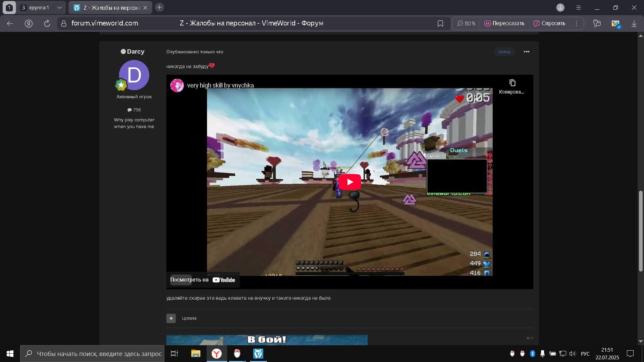
Task: Open YouTube channel avatar
Action: [177, 85]
